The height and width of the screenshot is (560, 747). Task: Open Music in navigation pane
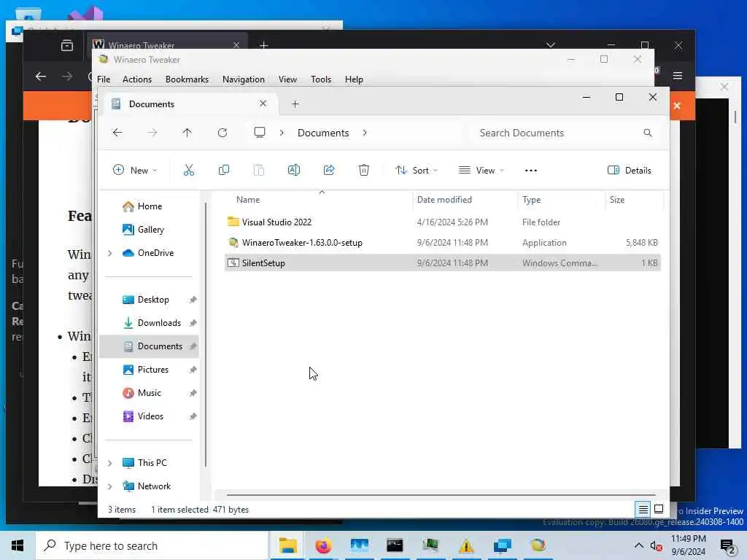(x=149, y=393)
